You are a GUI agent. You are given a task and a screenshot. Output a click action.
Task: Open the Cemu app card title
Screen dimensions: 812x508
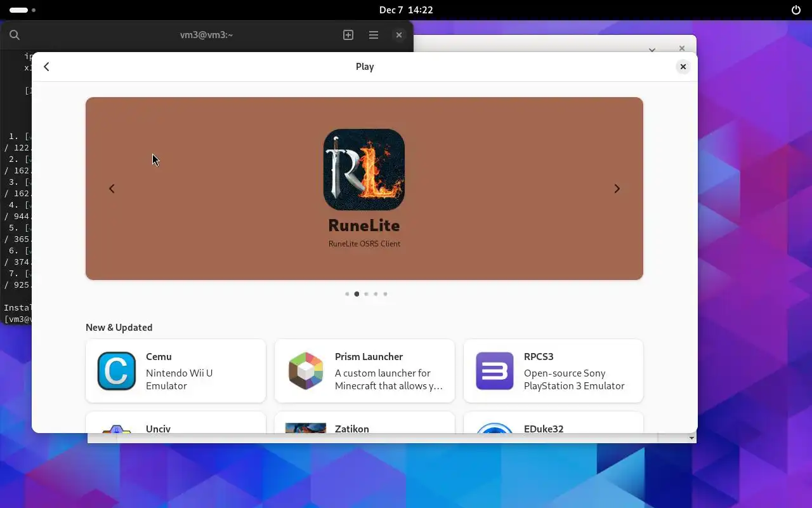(x=159, y=357)
